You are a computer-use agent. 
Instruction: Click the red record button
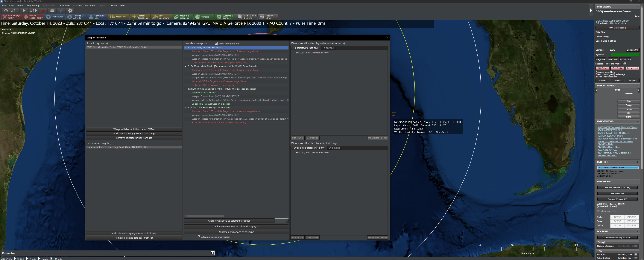coord(43,11)
